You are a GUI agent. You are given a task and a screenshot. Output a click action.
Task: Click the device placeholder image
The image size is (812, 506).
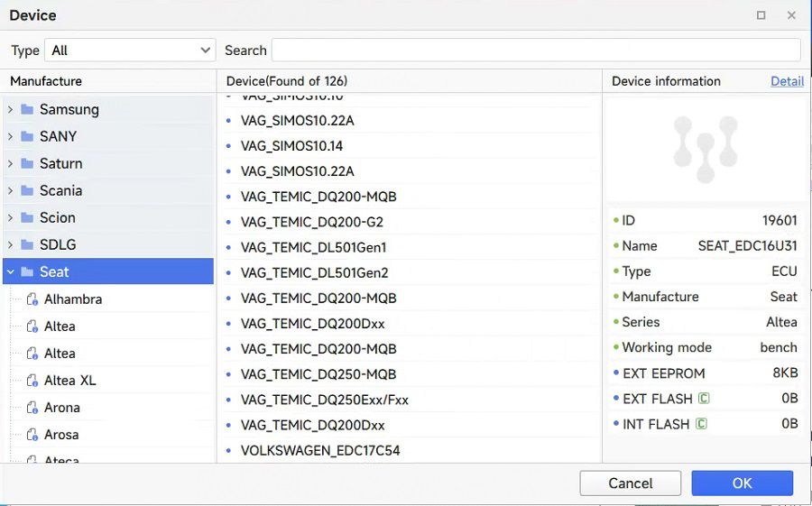pyautogui.click(x=705, y=148)
